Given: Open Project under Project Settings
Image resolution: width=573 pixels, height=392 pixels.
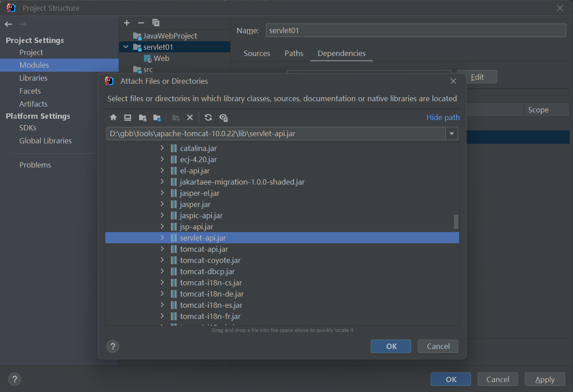Looking at the screenshot, I should (31, 52).
